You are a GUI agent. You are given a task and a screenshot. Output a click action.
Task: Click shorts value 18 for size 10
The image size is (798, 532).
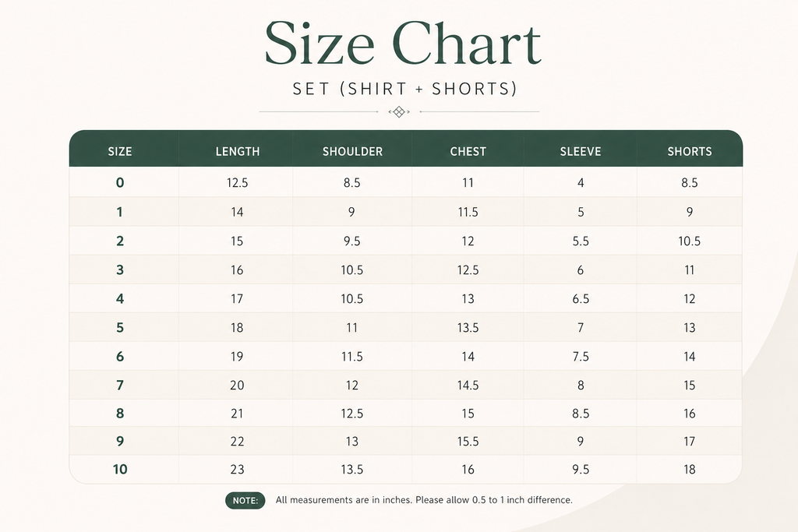690,469
